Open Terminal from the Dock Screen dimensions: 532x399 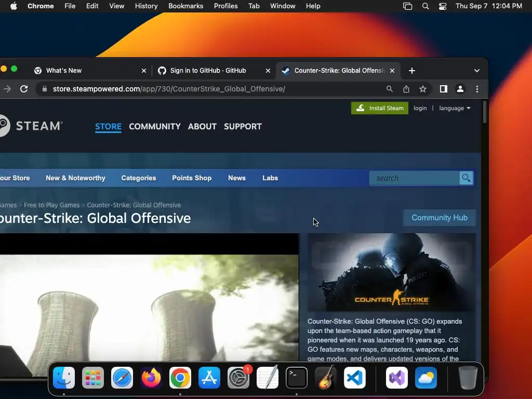297,378
